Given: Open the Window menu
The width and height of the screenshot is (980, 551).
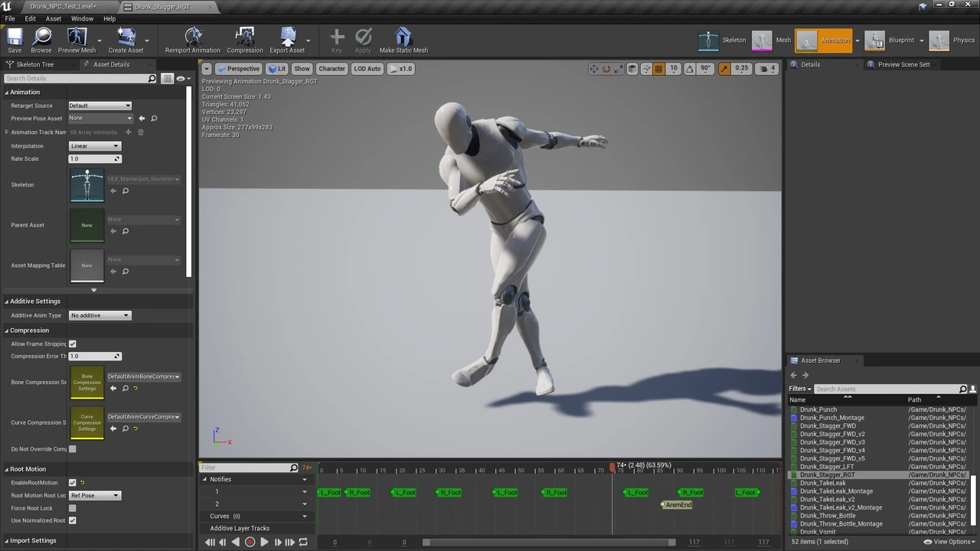Looking at the screenshot, I should coord(82,18).
